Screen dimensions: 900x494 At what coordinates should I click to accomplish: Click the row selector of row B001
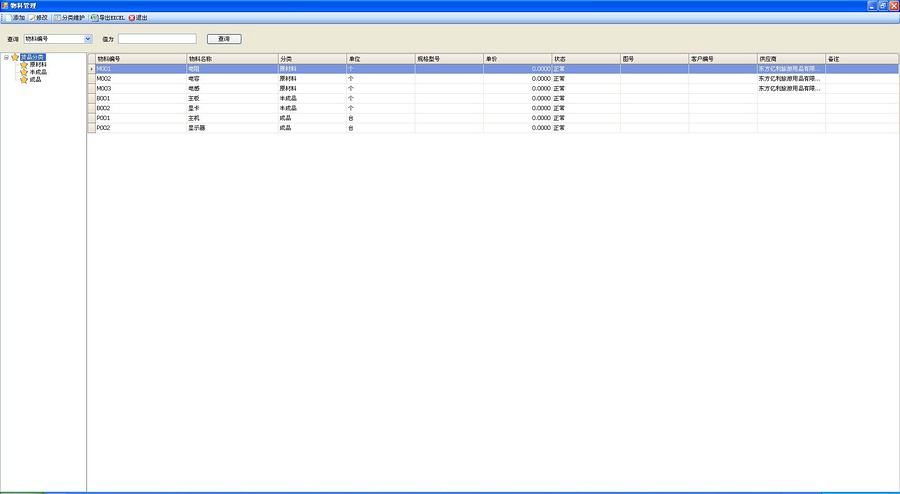91,98
